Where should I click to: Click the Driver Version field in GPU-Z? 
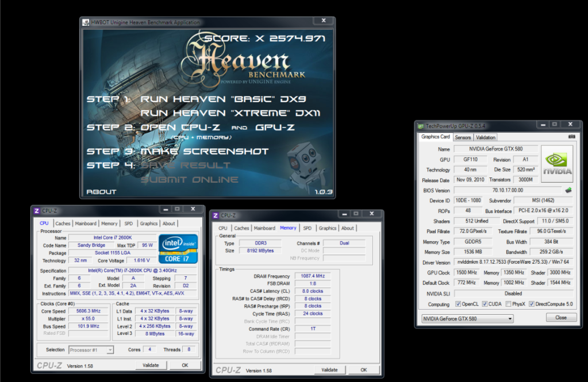[x=513, y=262]
